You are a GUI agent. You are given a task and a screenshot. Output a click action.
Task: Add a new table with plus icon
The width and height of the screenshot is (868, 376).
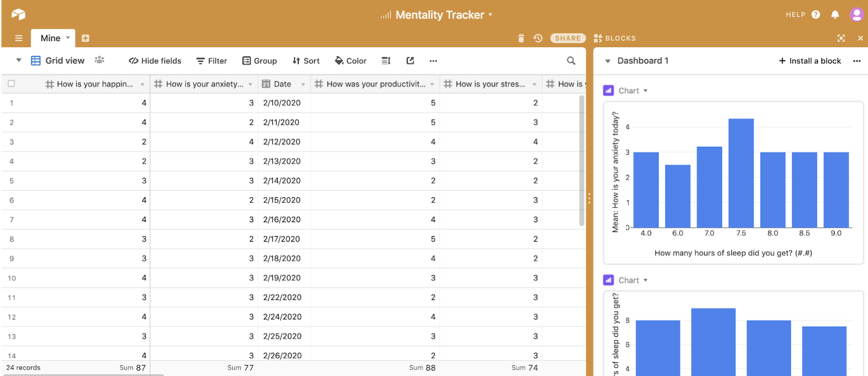[x=85, y=38]
